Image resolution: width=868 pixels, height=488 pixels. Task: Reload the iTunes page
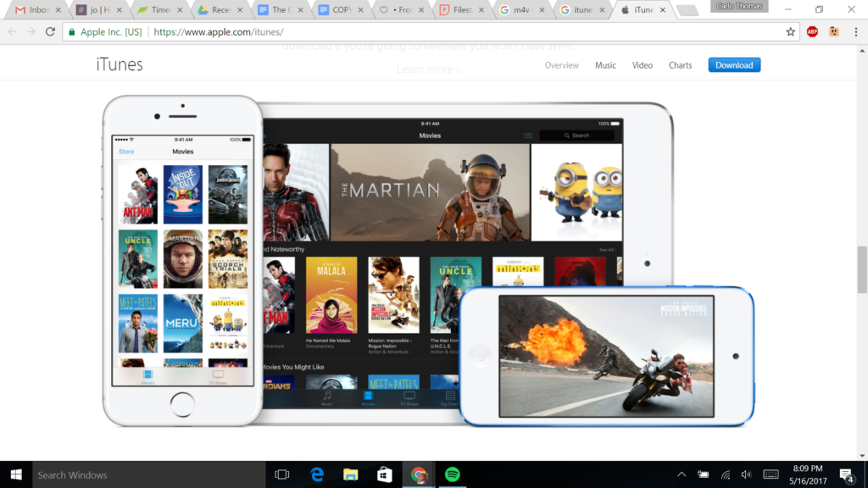[x=51, y=30]
